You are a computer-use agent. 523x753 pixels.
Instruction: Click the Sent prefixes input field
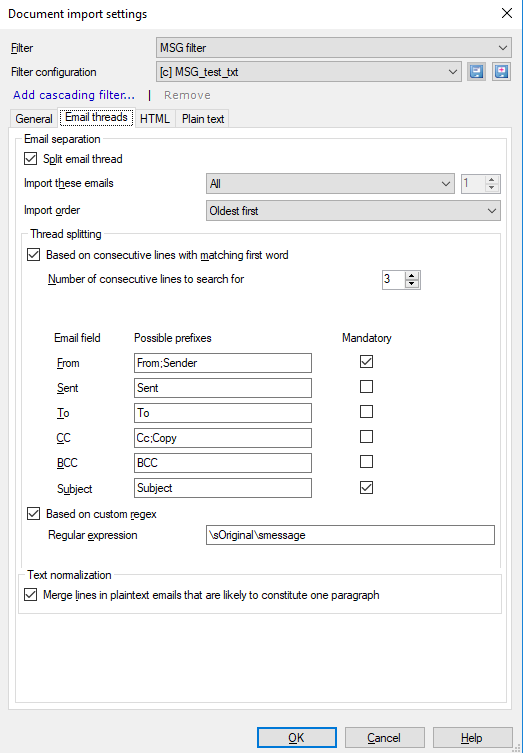[223, 388]
